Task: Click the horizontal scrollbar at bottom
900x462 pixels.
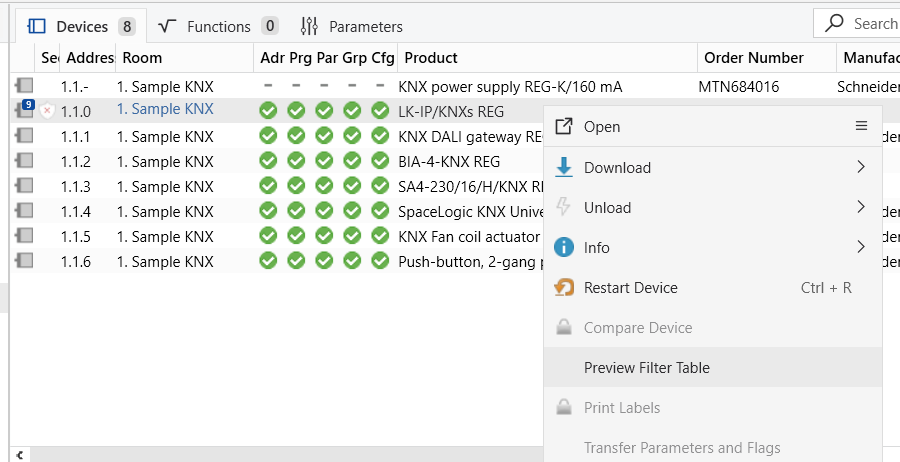Action: coord(280,455)
